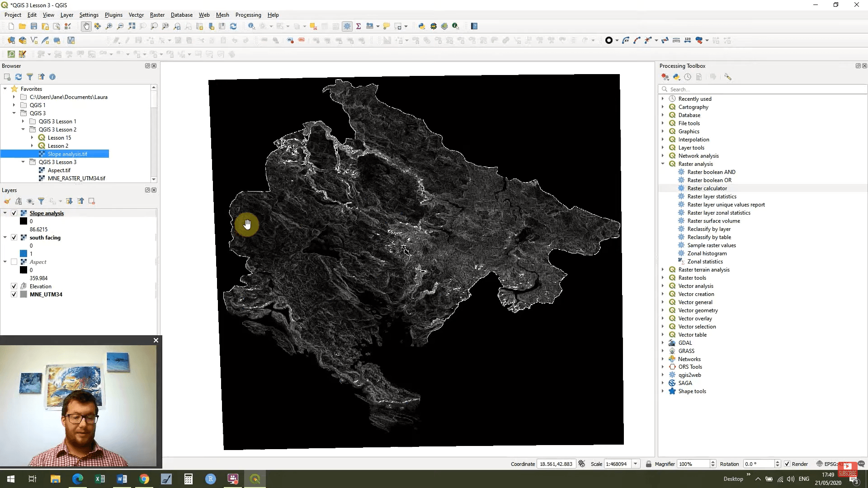Open the Plugins menu

point(113,15)
